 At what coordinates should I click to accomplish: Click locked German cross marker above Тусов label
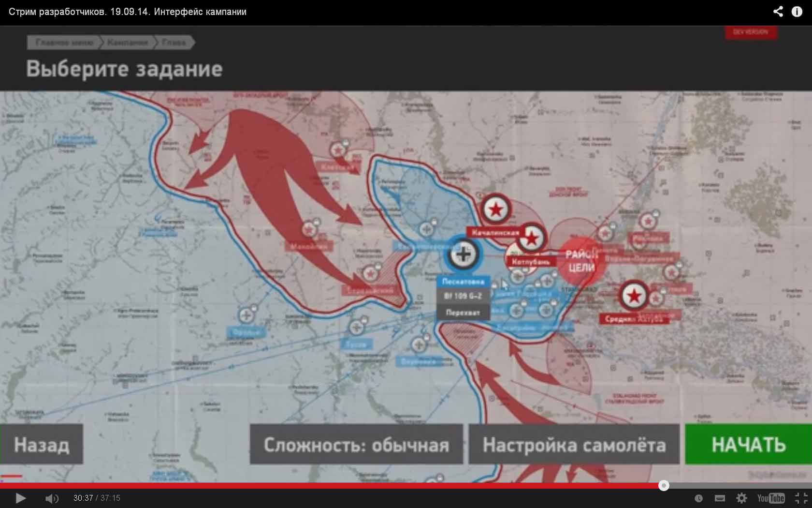click(357, 327)
